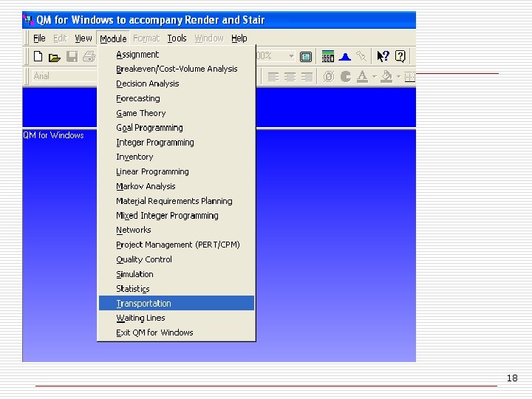Select the Integer Programming module
Viewport: 532px width, 399px height.
point(177,143)
